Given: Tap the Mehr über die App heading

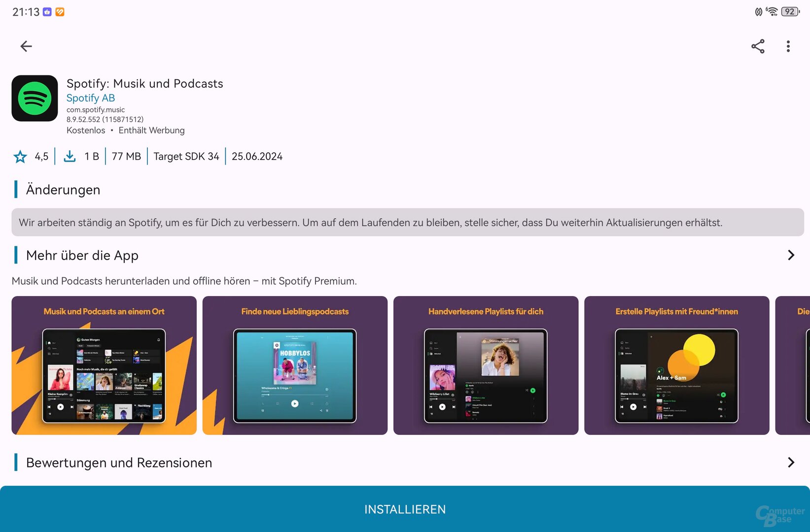Looking at the screenshot, I should (82, 255).
